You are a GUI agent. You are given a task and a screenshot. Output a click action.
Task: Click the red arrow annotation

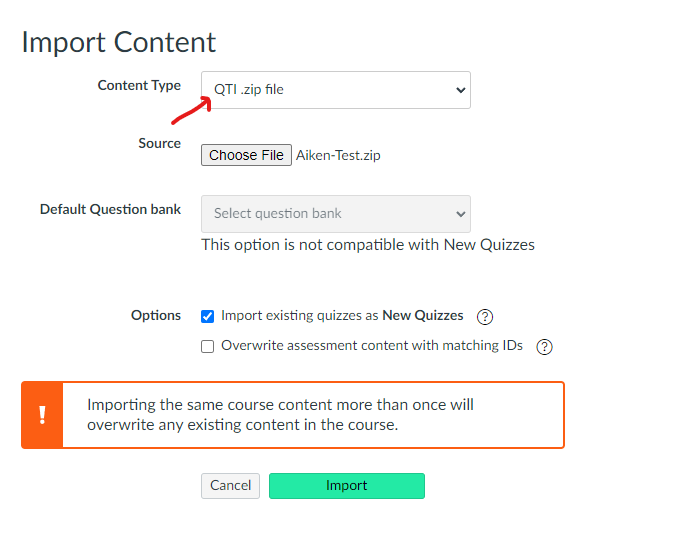(191, 108)
